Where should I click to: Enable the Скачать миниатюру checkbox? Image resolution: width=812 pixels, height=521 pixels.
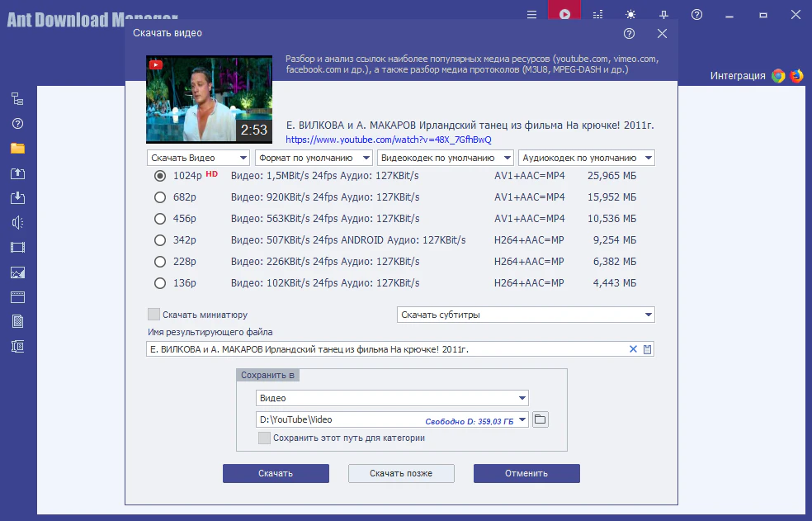pos(153,315)
